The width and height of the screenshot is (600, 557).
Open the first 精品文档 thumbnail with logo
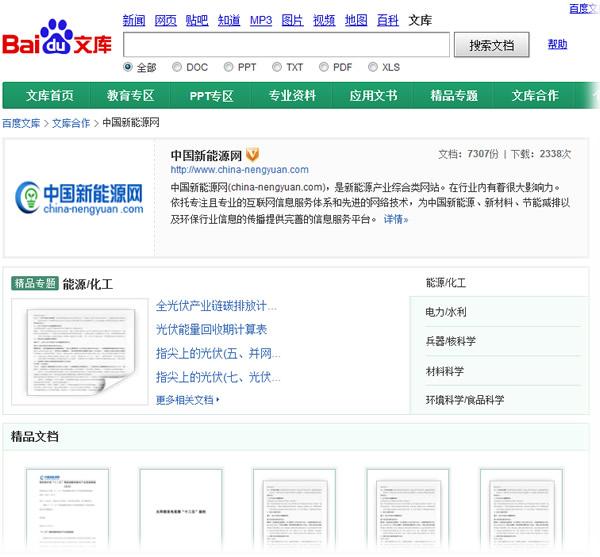pos(68,510)
